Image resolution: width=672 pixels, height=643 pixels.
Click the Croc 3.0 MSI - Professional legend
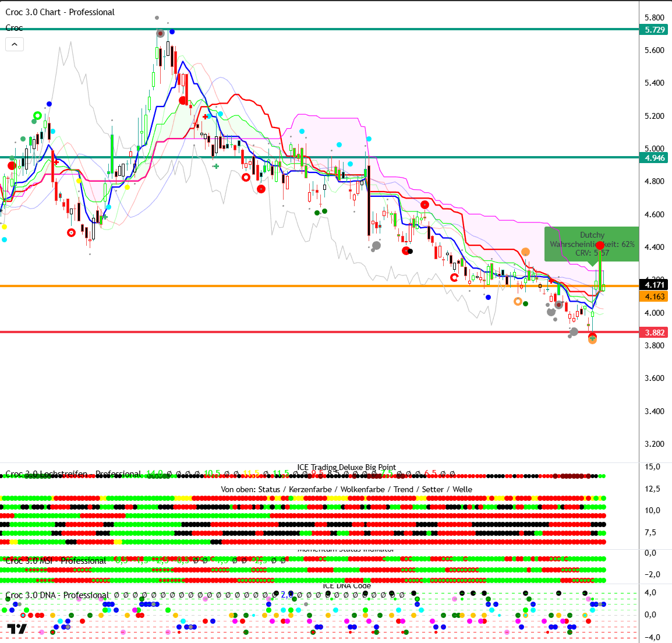pyautogui.click(x=56, y=561)
